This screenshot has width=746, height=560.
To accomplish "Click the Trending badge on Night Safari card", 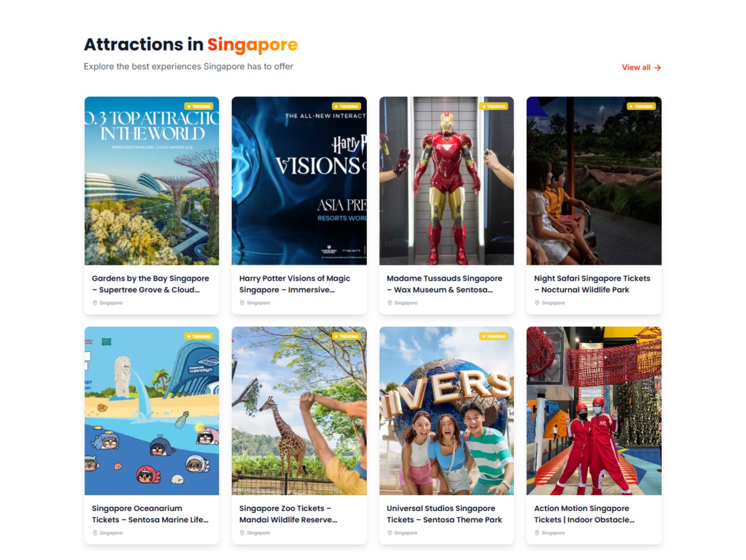I will click(x=641, y=106).
